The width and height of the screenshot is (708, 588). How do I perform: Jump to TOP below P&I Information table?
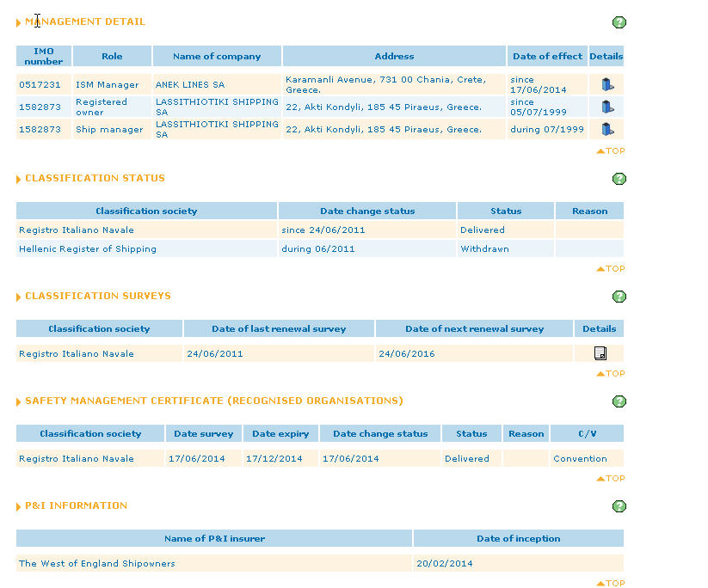611,583
